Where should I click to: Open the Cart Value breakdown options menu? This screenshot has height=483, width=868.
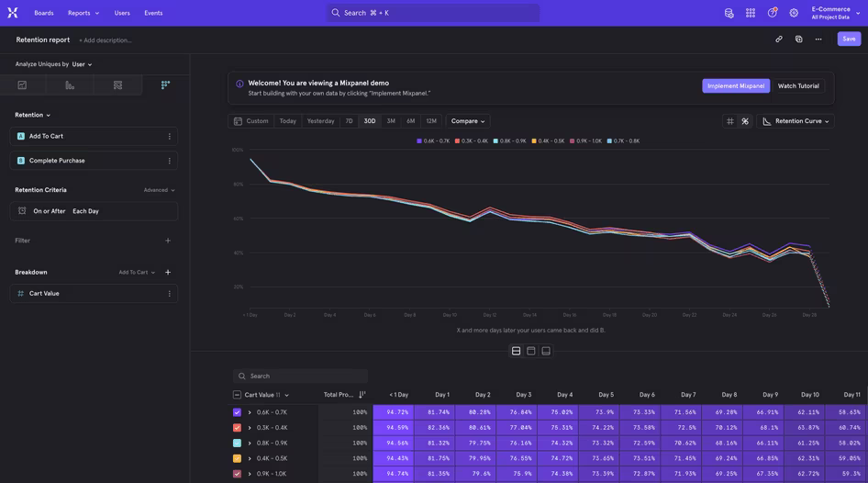(170, 294)
